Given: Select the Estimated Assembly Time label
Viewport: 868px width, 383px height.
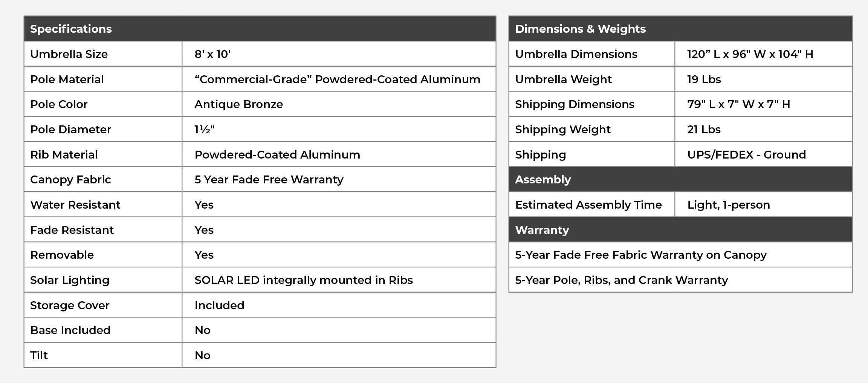Looking at the screenshot, I should (x=588, y=205).
